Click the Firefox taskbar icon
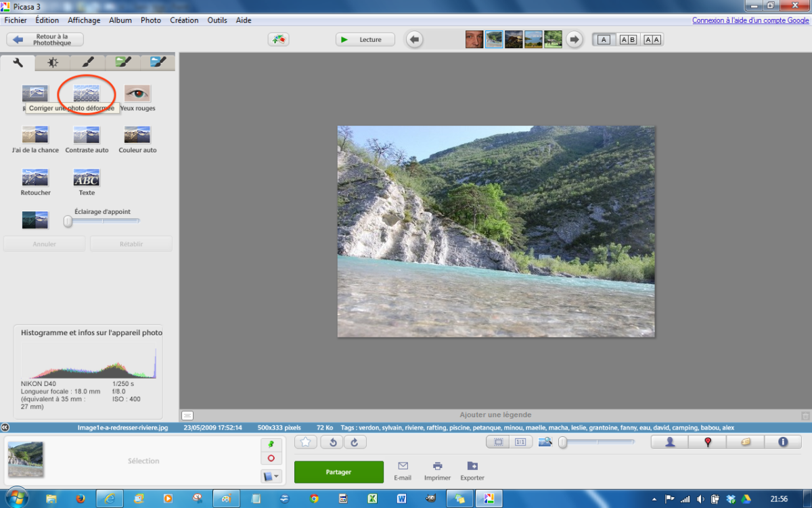This screenshot has height=508, width=812. pyautogui.click(x=81, y=499)
